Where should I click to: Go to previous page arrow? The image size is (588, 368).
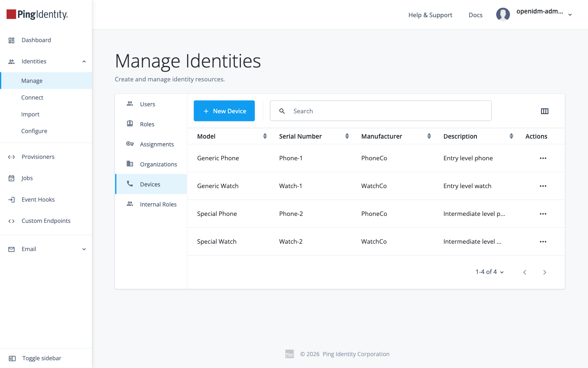point(525,272)
